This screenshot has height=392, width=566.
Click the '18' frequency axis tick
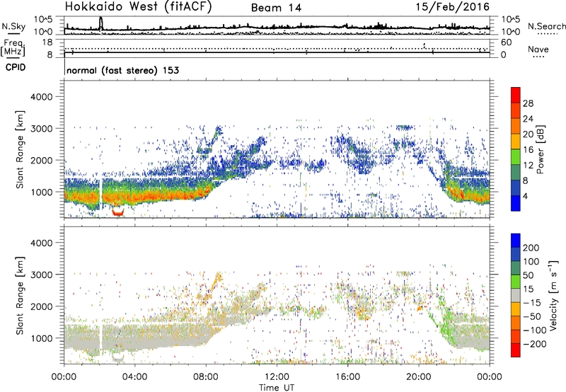[x=47, y=42]
